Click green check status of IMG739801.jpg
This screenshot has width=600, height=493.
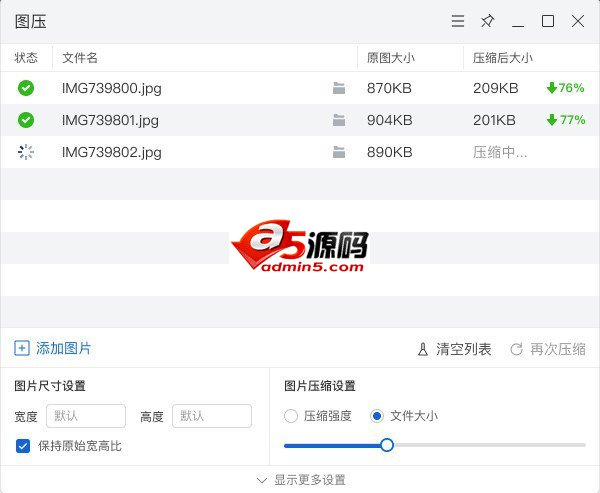[x=26, y=120]
